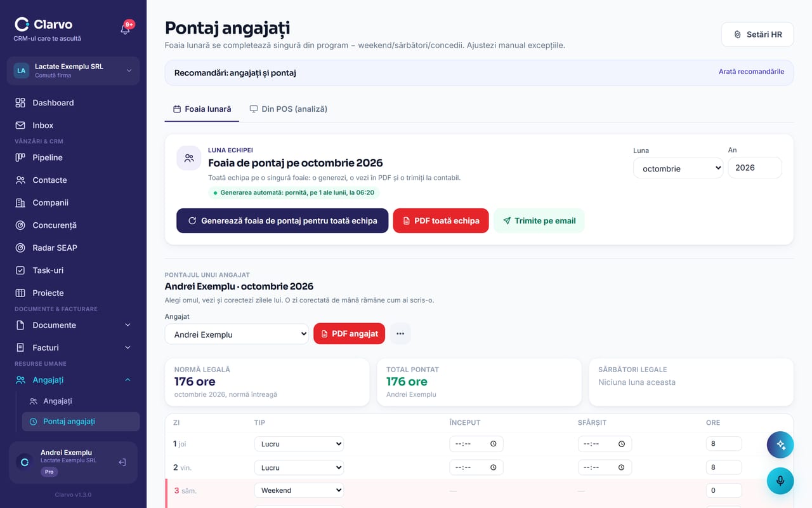Click the Proiecte icon in sidebar
Screen dimensions: 812x508
[x=20, y=293]
